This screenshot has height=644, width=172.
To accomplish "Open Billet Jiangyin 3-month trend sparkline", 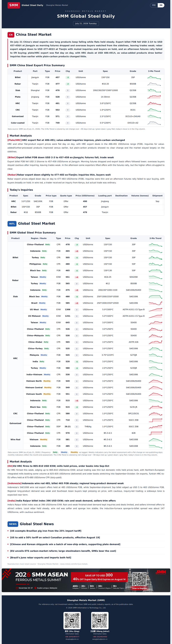I will (x=154, y=78).
